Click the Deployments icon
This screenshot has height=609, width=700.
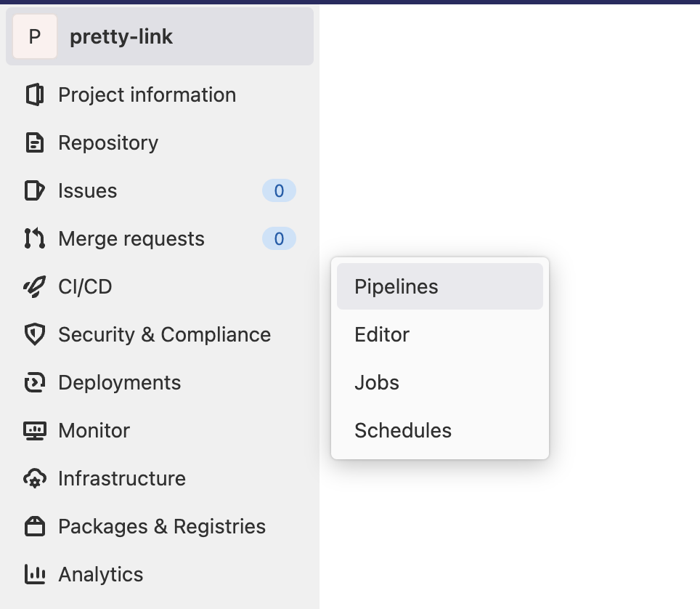[x=34, y=383]
